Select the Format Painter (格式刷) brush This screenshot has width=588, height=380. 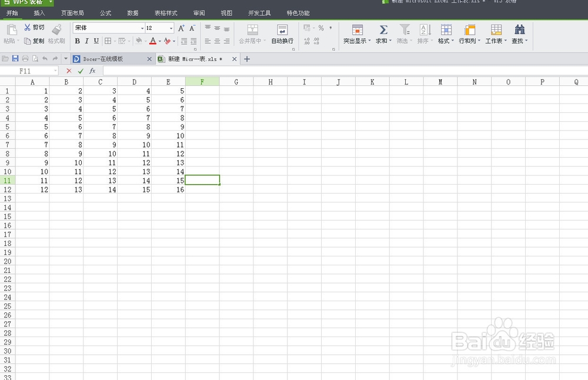pyautogui.click(x=56, y=34)
